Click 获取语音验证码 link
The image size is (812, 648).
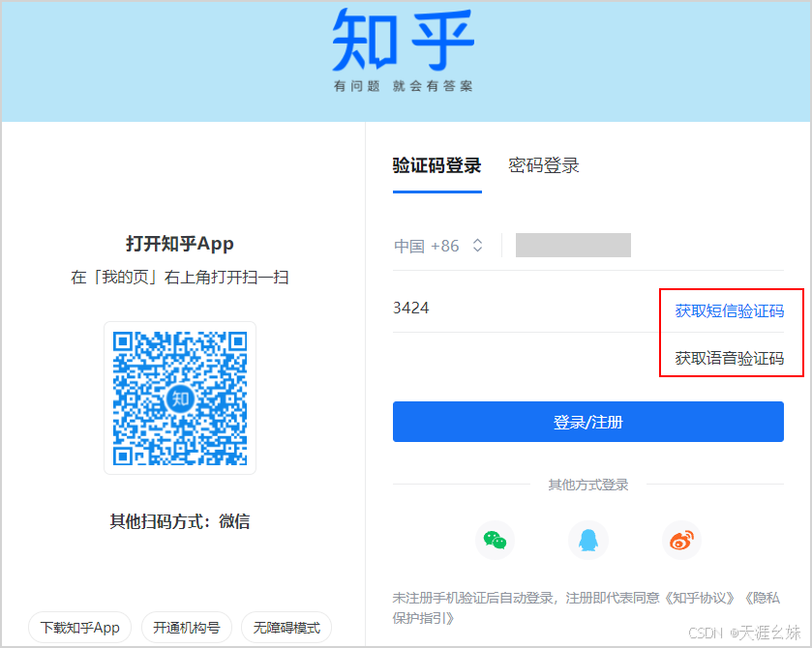pos(729,358)
